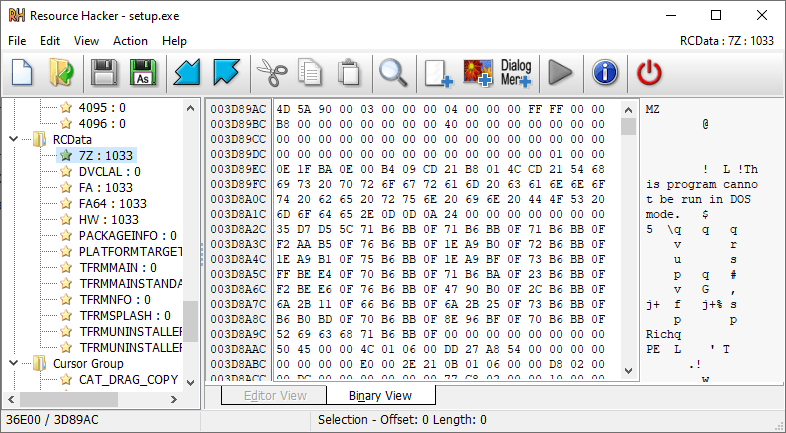Click the 'Richq' ASCII text
786x433 pixels.
[663, 334]
